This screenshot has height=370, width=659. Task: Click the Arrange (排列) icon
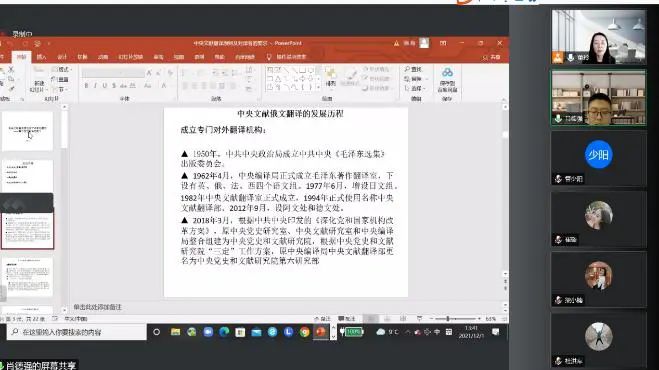pos(331,77)
